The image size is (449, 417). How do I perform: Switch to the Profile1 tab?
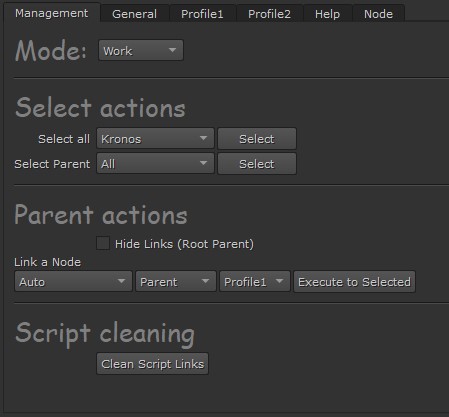[202, 14]
